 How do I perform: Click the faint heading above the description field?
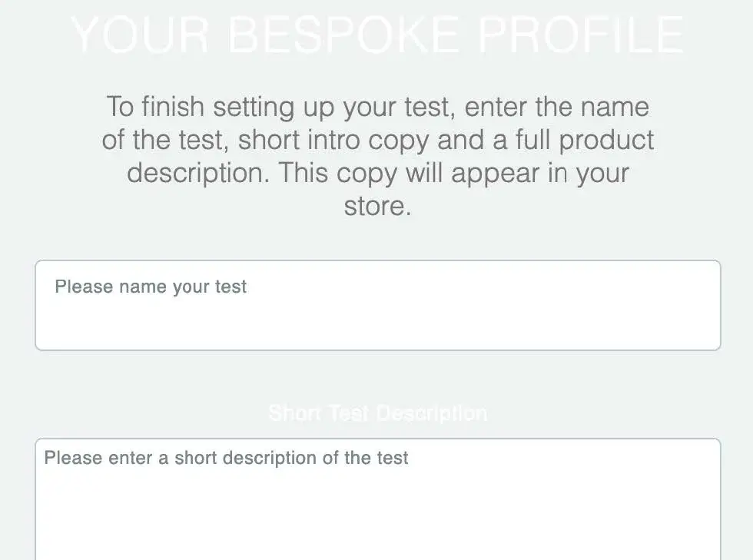377,413
